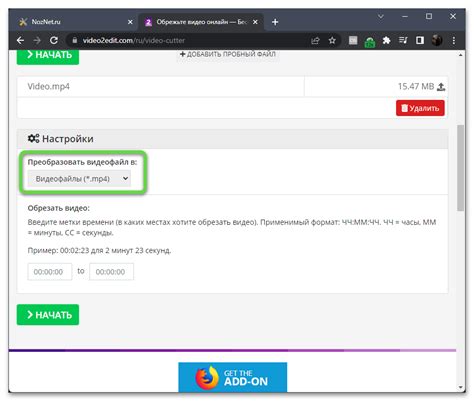The width and height of the screenshot is (474, 401).
Task: Toggle the browser side panel icon
Action: click(420, 41)
